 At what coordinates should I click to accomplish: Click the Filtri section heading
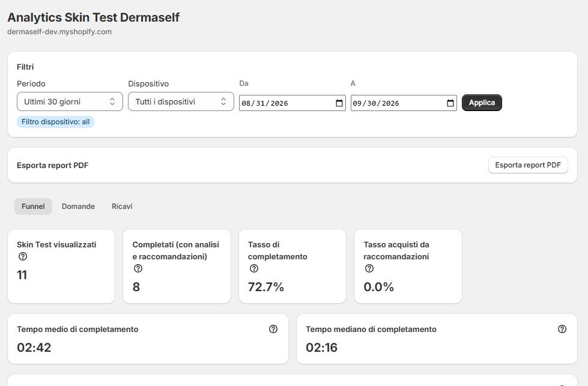click(x=25, y=67)
